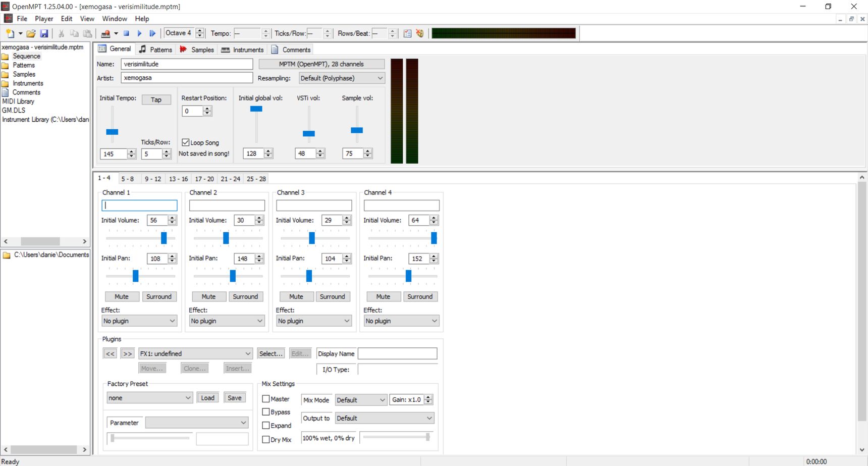Copy with the toolbar copy icon

(74, 33)
